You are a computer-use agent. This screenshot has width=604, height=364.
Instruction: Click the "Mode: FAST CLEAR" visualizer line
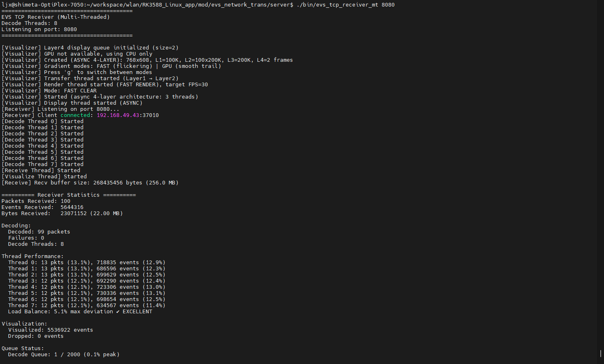pyautogui.click(x=70, y=91)
